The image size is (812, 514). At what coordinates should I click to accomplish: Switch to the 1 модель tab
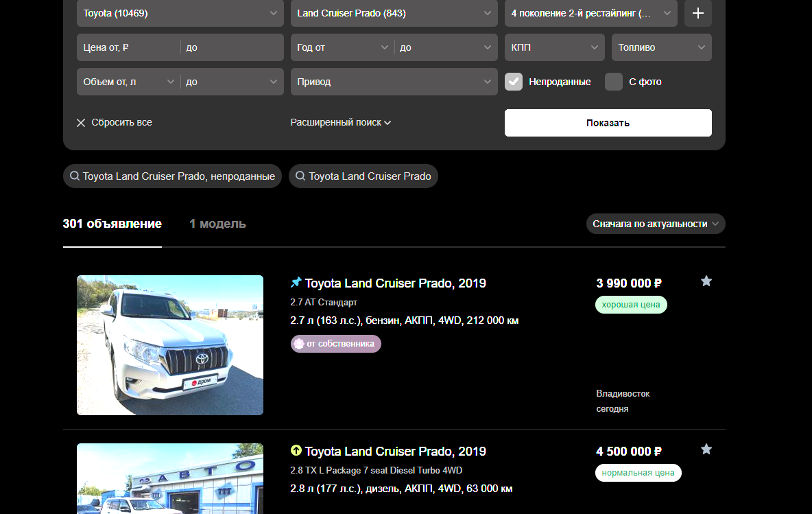(217, 224)
